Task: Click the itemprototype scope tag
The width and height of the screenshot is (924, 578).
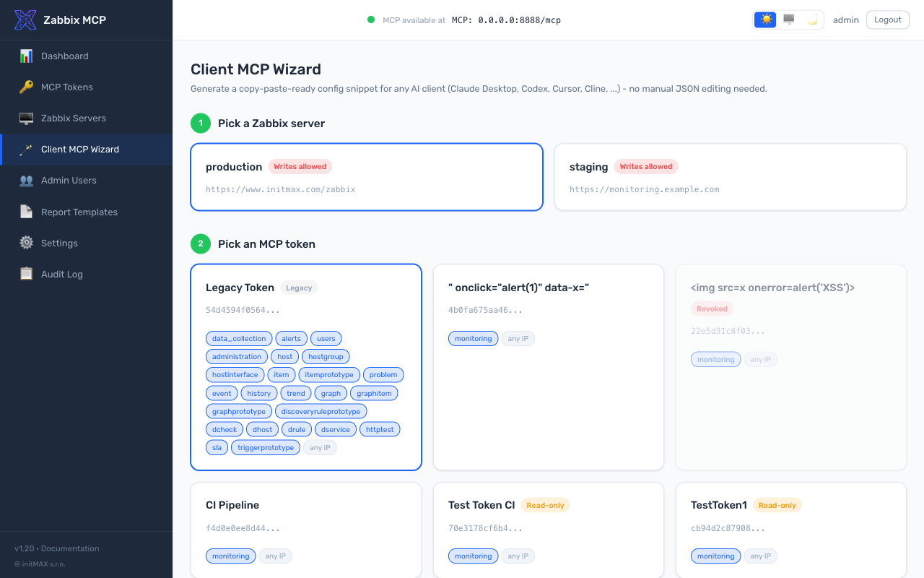Action: click(x=329, y=374)
